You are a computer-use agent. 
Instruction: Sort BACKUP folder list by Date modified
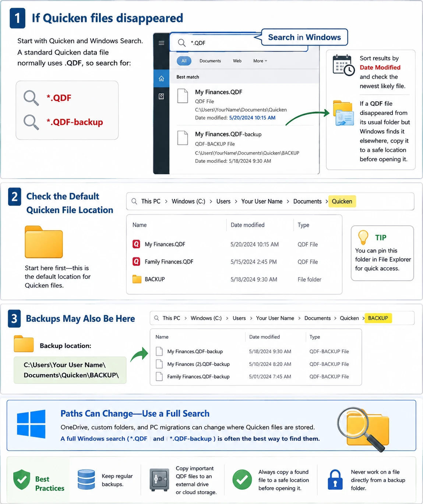coord(264,337)
